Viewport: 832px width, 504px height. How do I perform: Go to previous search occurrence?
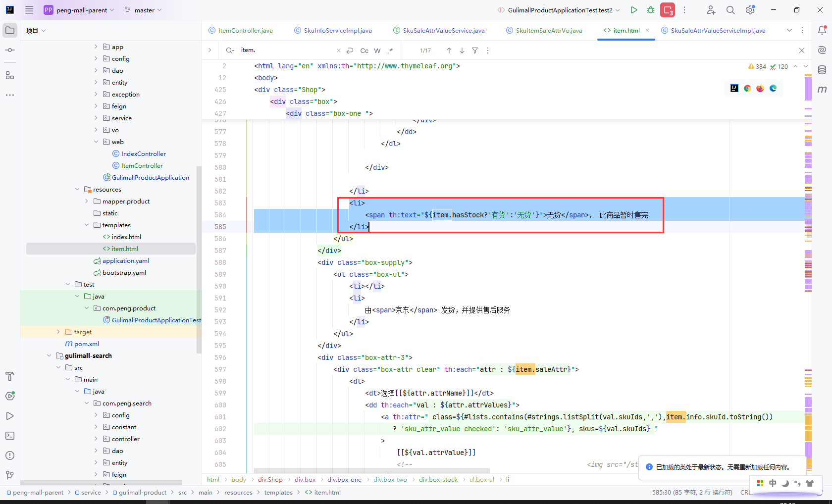(449, 50)
